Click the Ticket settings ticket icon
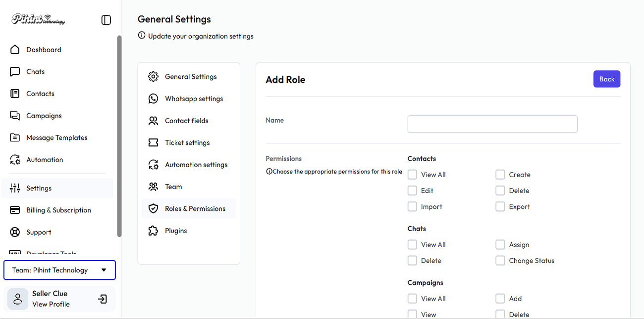 pyautogui.click(x=153, y=143)
